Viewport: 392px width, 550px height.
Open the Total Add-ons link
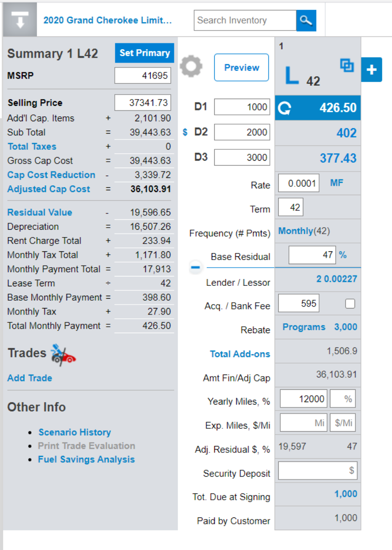[240, 354]
